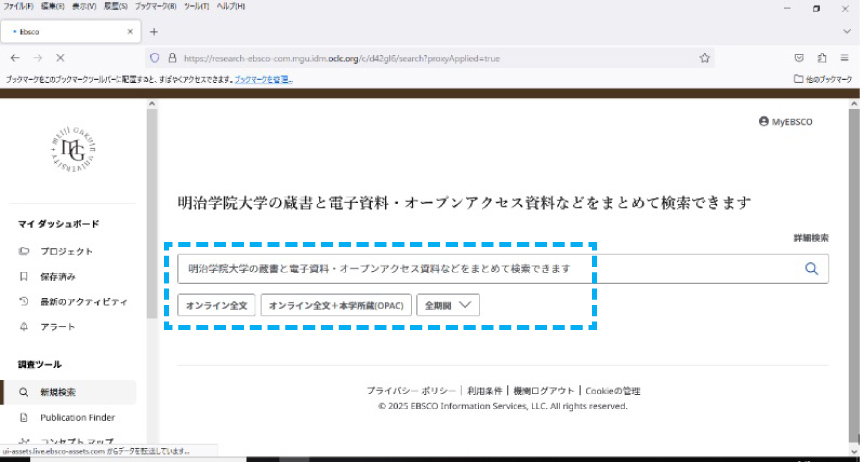The image size is (860, 462).
Task: Expand the 全期間 date range dropdown
Action: coord(448,305)
